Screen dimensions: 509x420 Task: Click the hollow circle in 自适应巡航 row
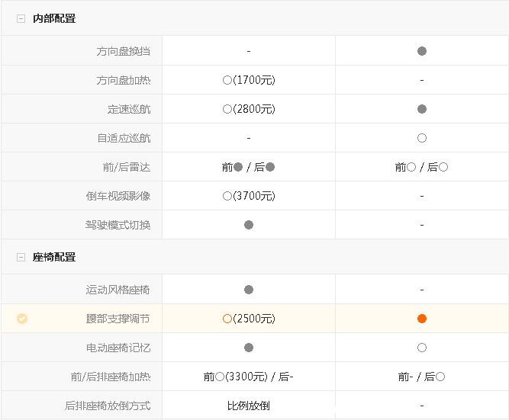[x=422, y=139]
